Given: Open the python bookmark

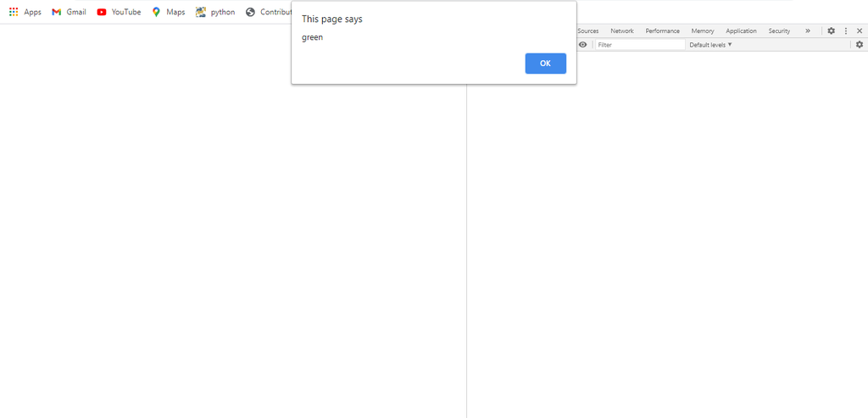Looking at the screenshot, I should (x=215, y=12).
